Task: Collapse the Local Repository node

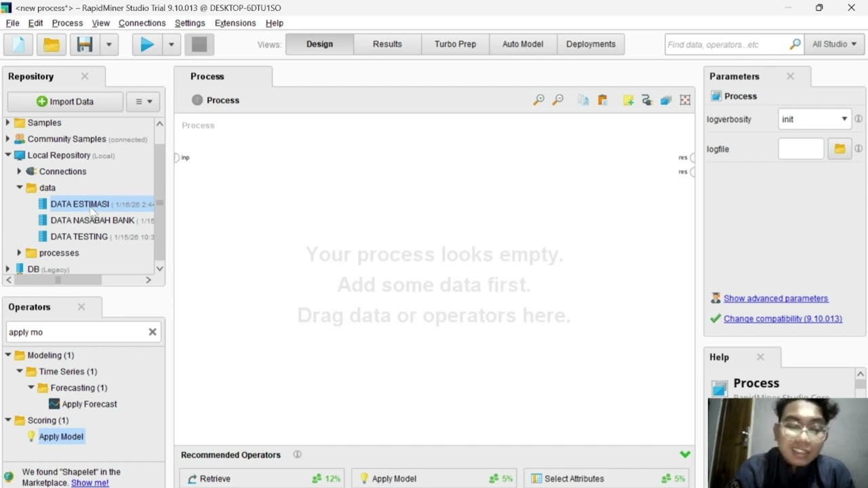Action: pyautogui.click(x=8, y=155)
